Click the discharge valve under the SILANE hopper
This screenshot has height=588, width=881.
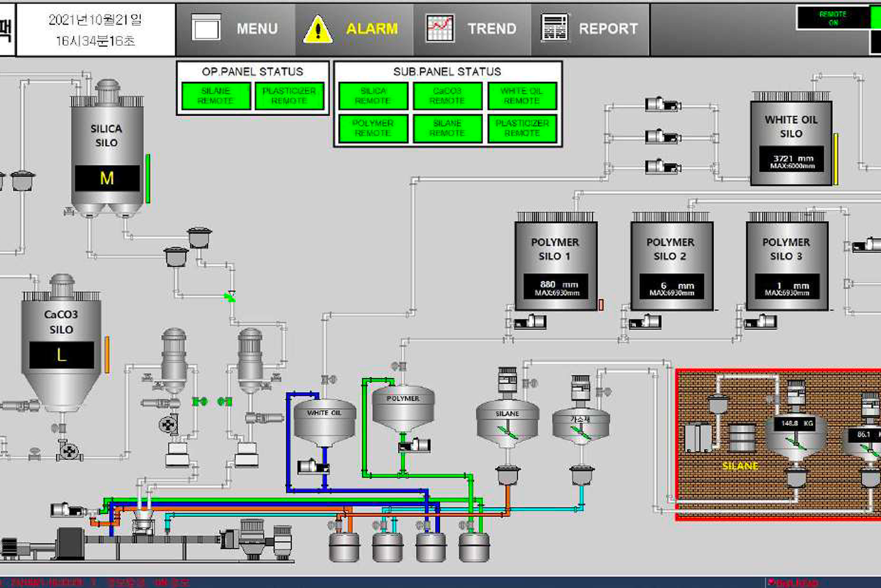point(507,475)
